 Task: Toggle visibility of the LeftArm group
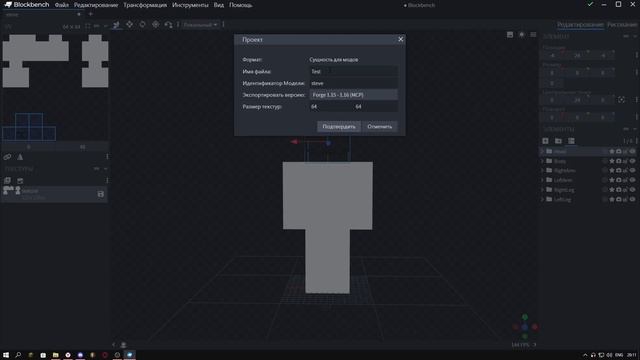(x=632, y=180)
